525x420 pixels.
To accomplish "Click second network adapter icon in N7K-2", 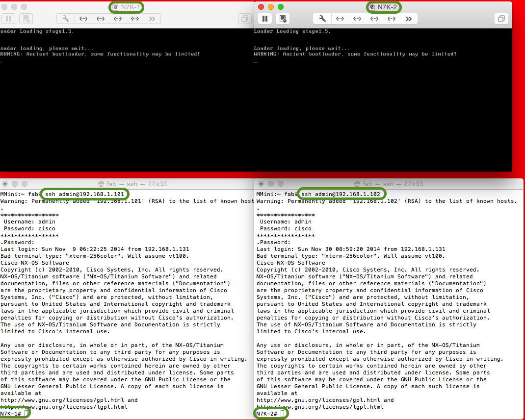I will tap(357, 19).
